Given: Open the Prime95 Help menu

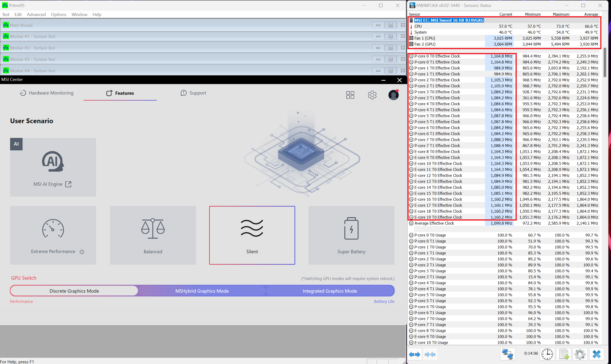Looking at the screenshot, I should (x=97, y=15).
